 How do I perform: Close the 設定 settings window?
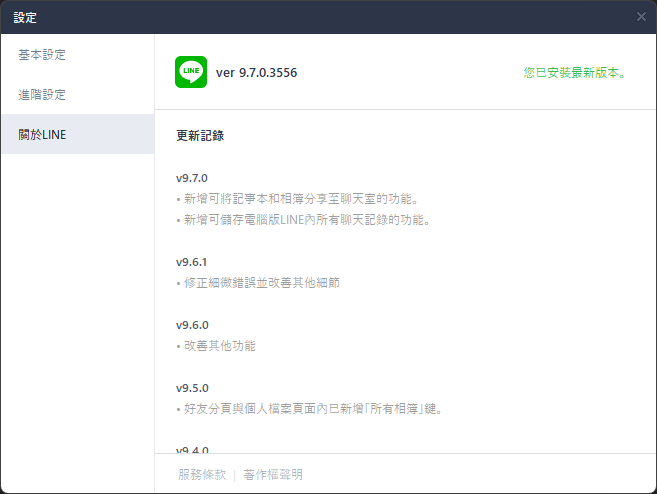coord(641,17)
